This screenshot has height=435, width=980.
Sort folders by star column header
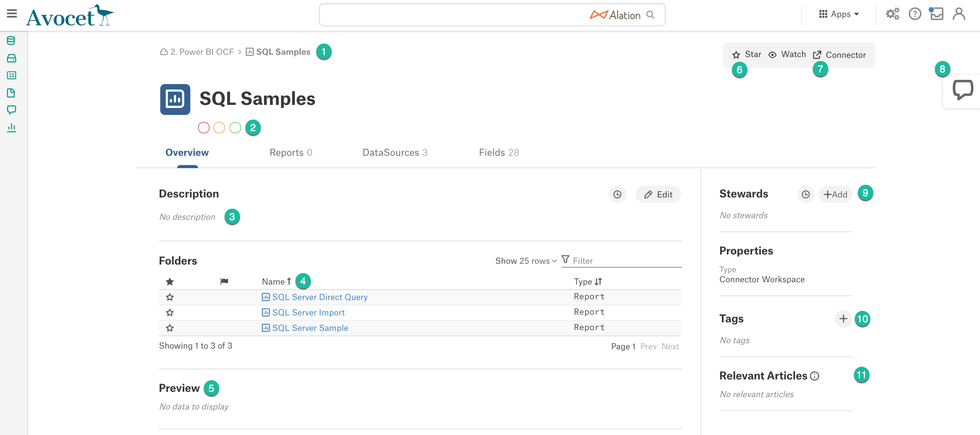click(170, 282)
